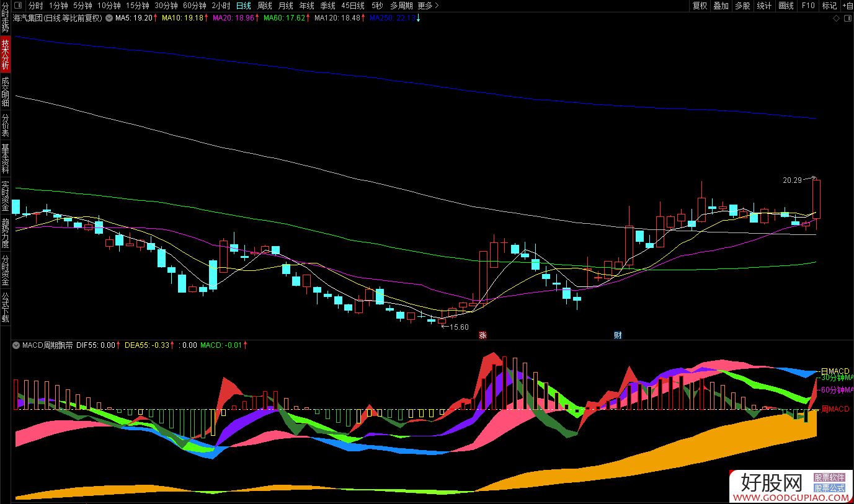Activate the 画线 drawing tool
The width and height of the screenshot is (854, 504).
(786, 6)
